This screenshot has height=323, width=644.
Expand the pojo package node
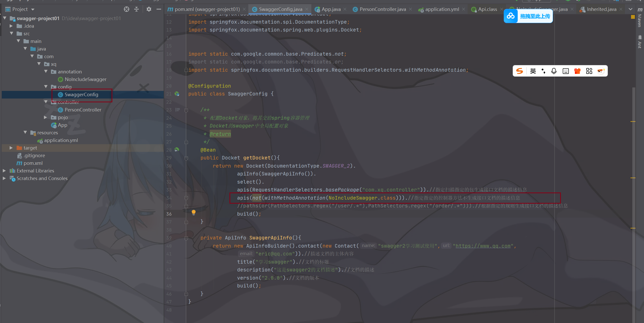tap(45, 117)
